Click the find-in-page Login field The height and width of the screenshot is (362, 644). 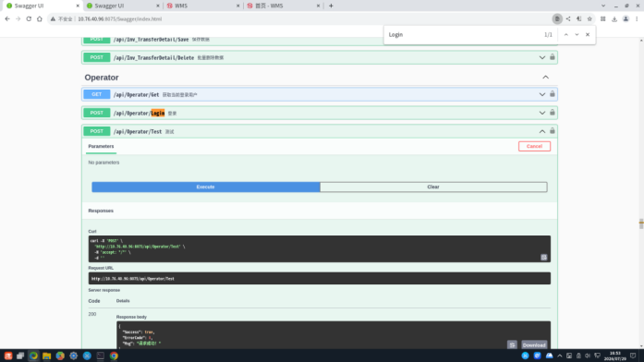[x=464, y=35]
